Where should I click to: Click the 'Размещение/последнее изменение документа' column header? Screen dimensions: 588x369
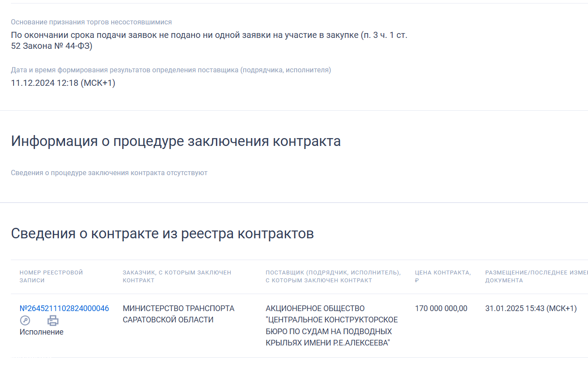pyautogui.click(x=536, y=276)
